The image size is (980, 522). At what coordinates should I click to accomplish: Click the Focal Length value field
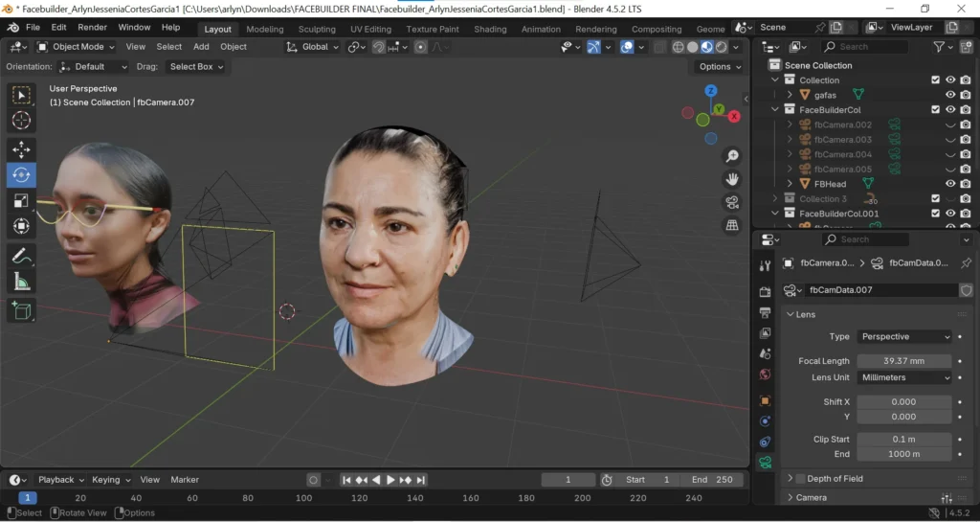[x=903, y=361]
